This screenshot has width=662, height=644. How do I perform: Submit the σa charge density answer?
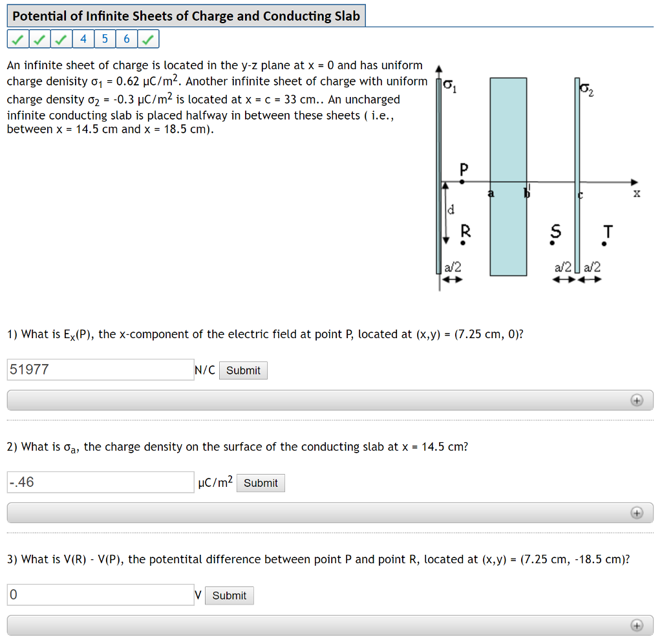(x=261, y=483)
